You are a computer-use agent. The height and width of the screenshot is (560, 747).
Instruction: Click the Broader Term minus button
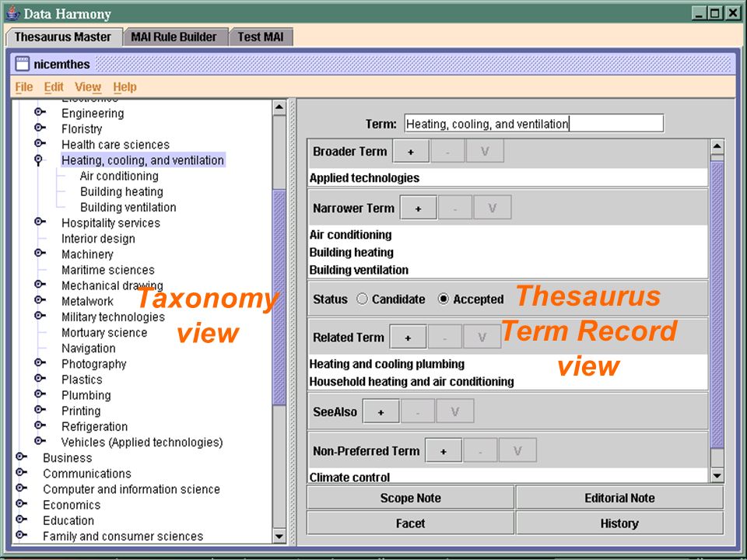coord(447,152)
